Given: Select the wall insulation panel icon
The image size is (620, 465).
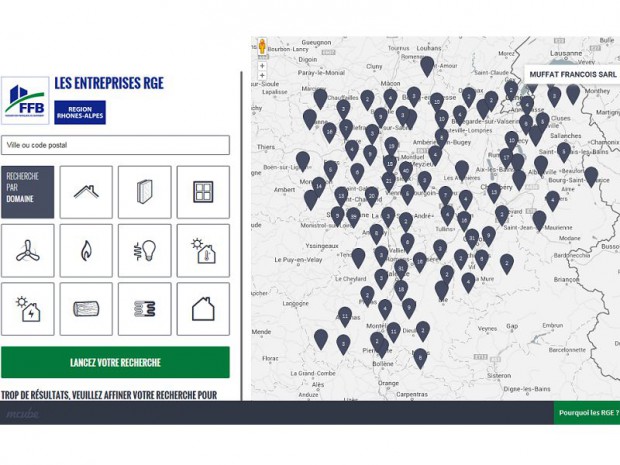Looking at the screenshot, I should click(x=145, y=192).
